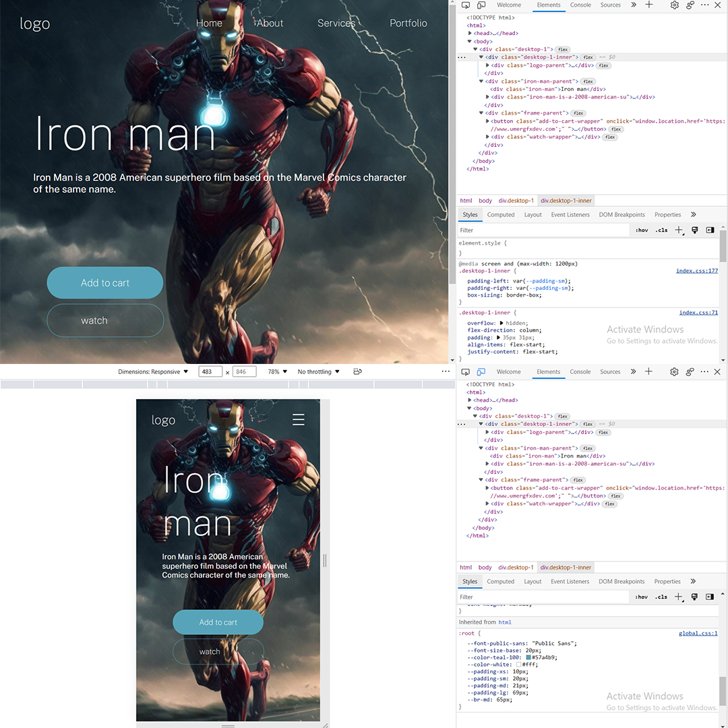Expand watch-wrapper div in bottom DOM tree
Viewport: 728px width, 728px height.
pos(487,504)
